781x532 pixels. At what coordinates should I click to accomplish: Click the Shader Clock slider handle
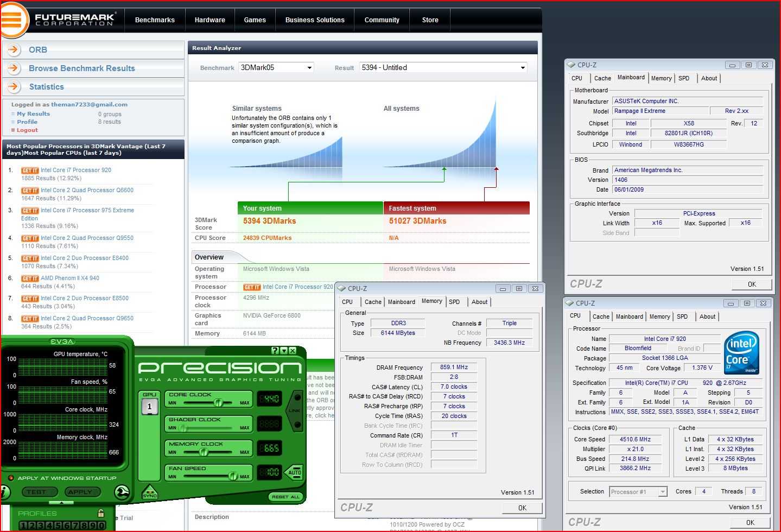(183, 428)
